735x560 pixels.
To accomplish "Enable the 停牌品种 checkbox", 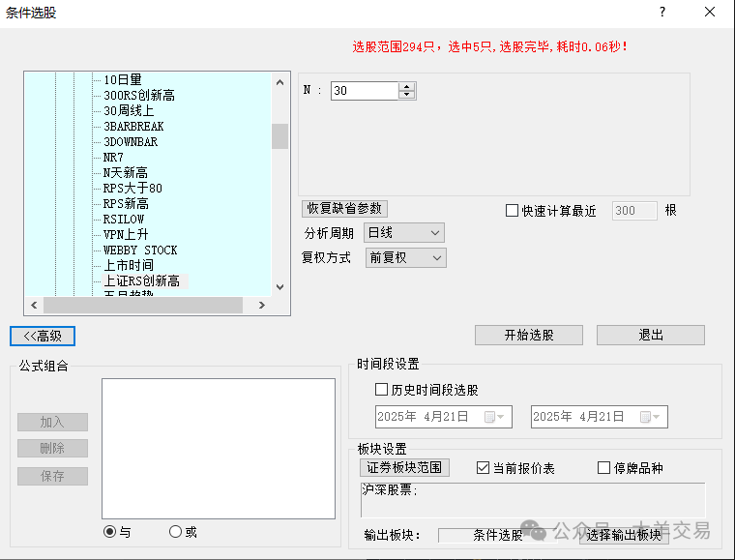I will (603, 468).
